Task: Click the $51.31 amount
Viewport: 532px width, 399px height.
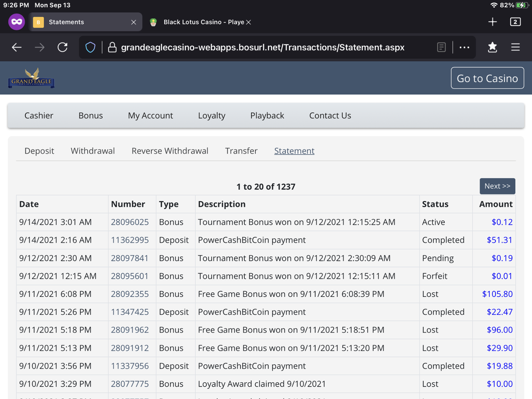Action: point(499,240)
